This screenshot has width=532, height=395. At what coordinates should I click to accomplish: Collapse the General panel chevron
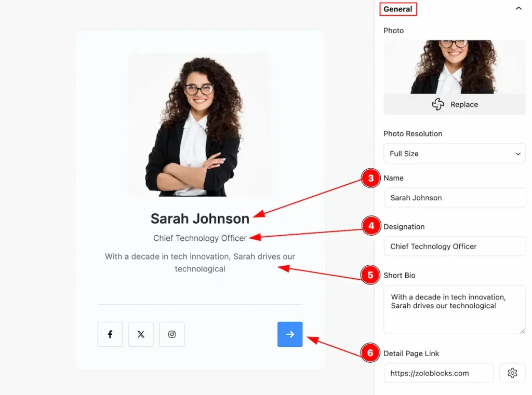tap(518, 8)
